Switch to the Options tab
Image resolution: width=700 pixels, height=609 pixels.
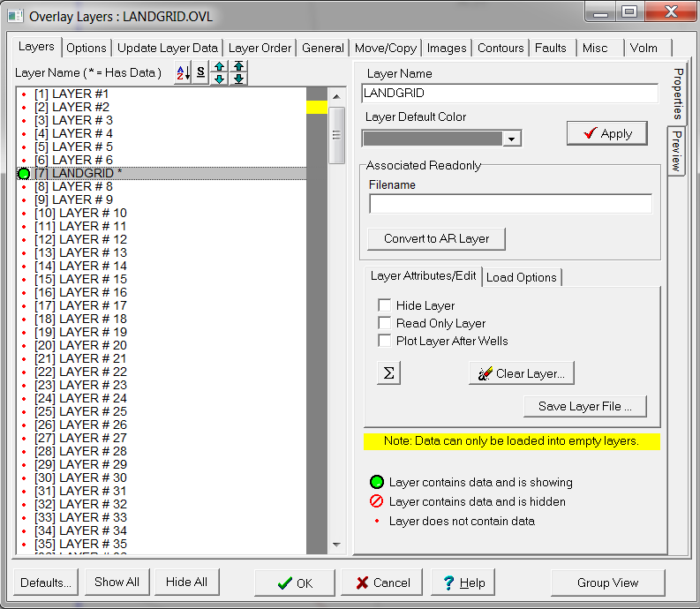pyautogui.click(x=87, y=48)
